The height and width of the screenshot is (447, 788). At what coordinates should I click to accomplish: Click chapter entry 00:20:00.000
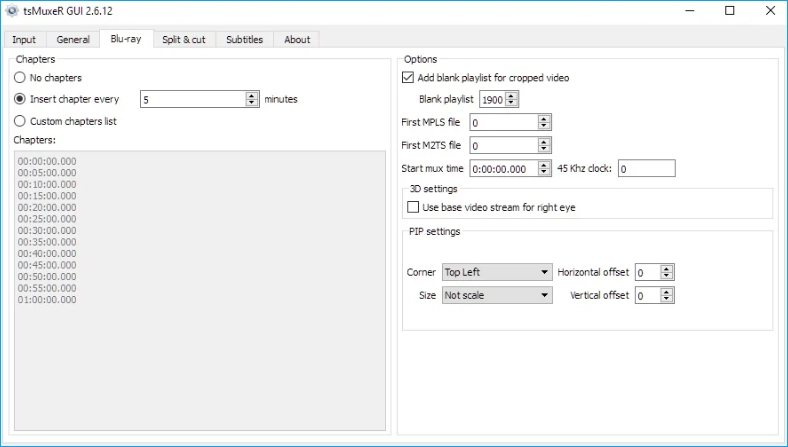[47, 208]
